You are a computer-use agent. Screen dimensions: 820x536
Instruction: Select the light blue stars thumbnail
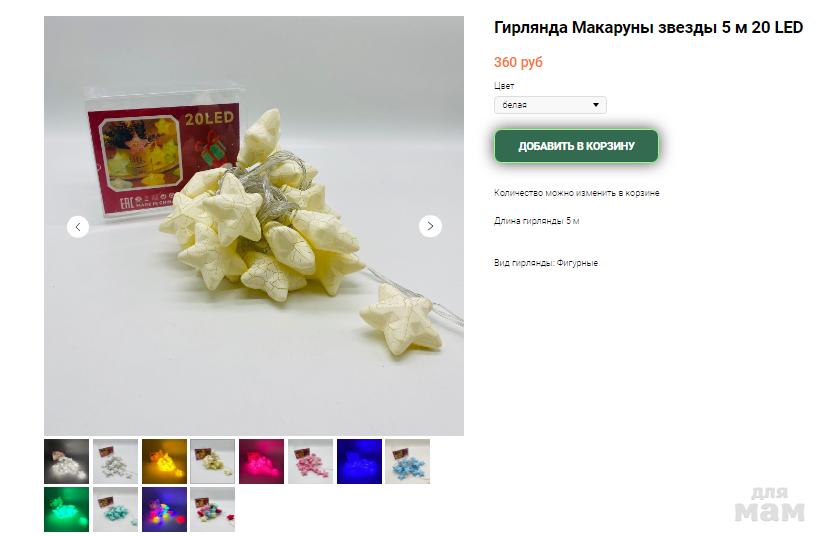click(x=407, y=461)
